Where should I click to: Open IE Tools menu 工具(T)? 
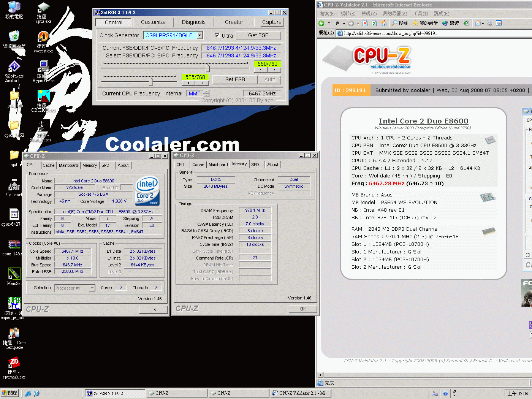pyautogui.click(x=420, y=14)
